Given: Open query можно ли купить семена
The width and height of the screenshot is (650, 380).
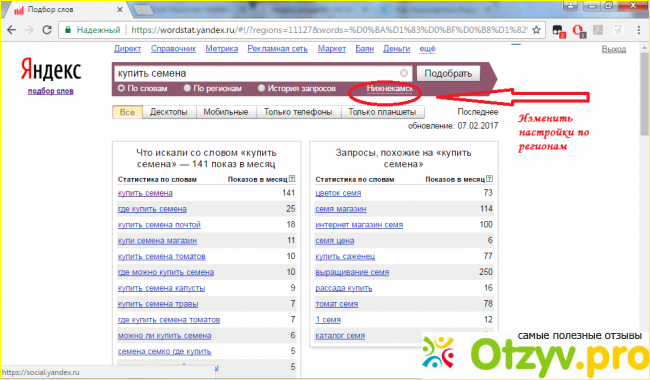Looking at the screenshot, I should click(165, 336).
